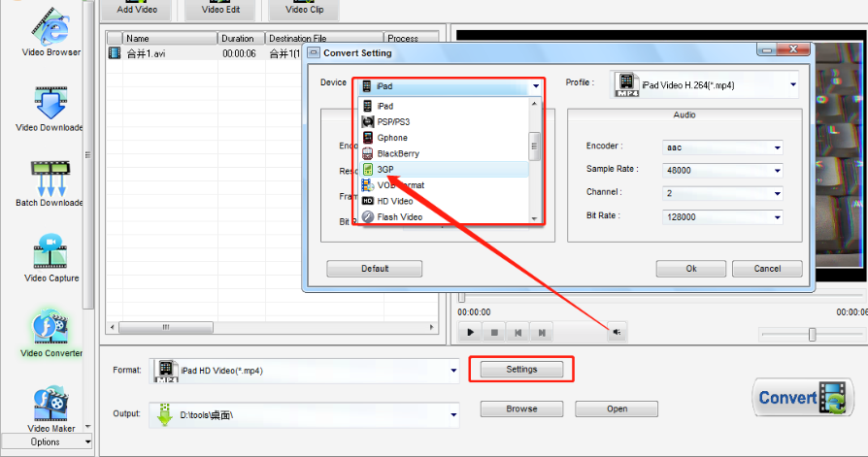
Task: Collapse the Device dropdown
Action: pos(535,86)
